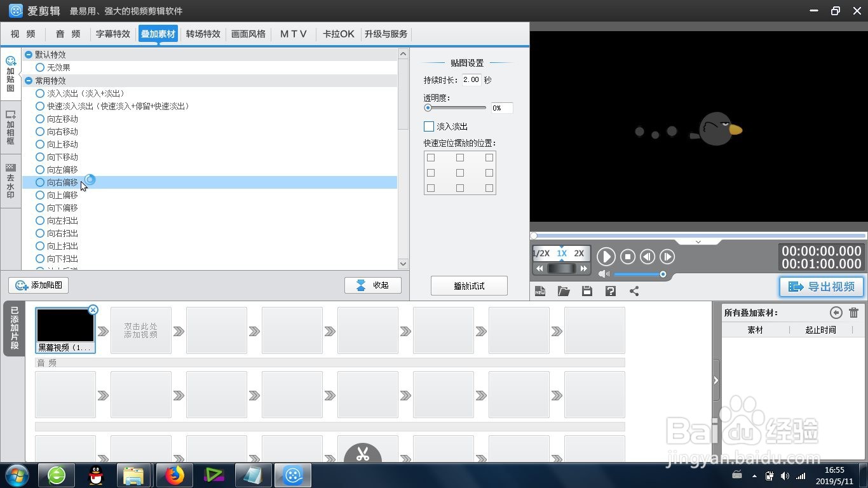Open the 升级与服务 tab
The height and width of the screenshot is (488, 868).
[x=386, y=34]
